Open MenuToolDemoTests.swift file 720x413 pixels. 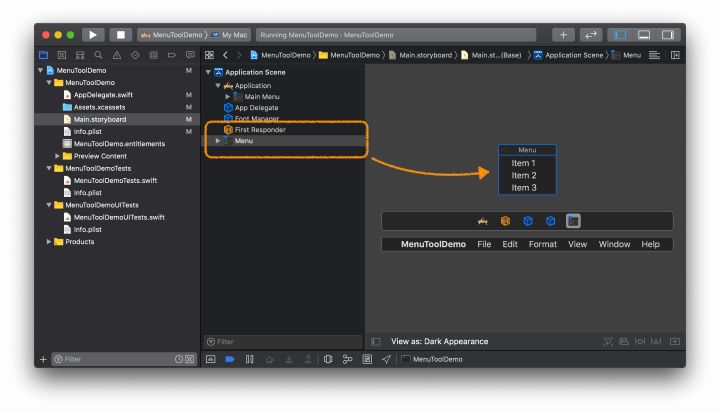115,181
